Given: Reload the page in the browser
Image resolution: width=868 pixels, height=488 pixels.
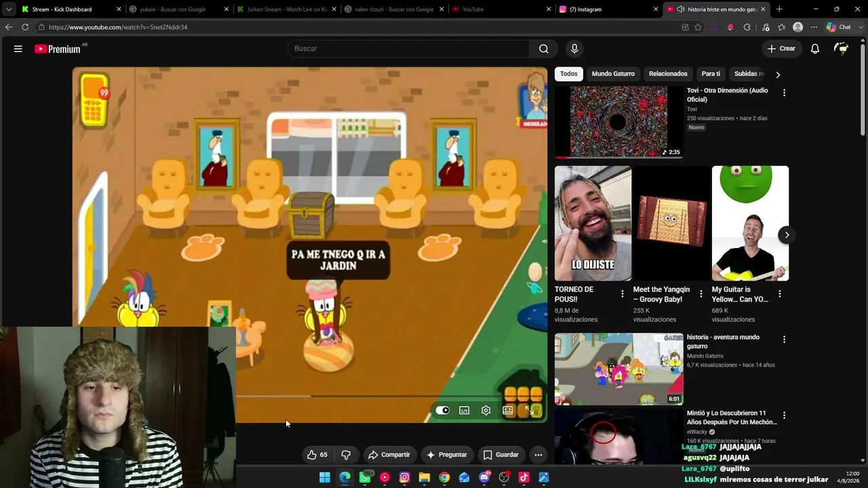Looking at the screenshot, I should click(25, 27).
